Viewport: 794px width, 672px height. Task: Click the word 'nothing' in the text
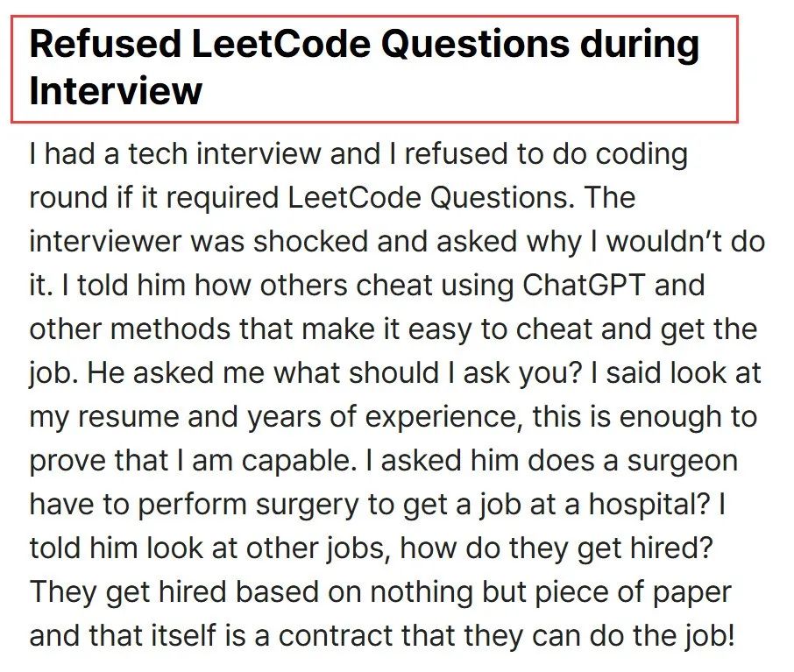coord(422,593)
